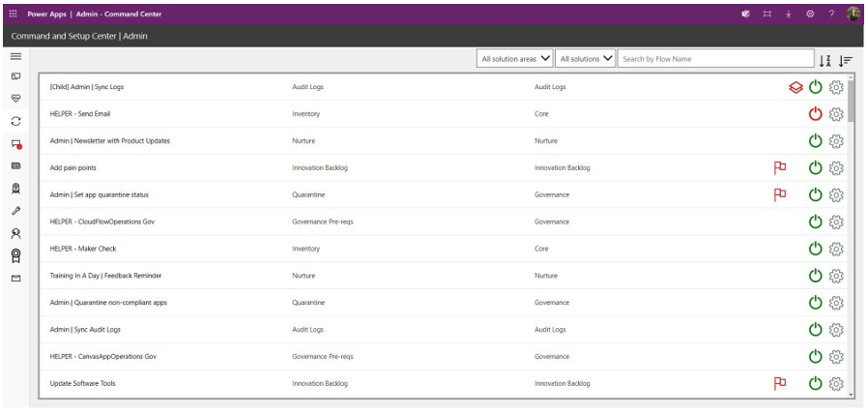868x414 pixels.
Task: Expand the hamburger navigation menu
Action: [15, 57]
